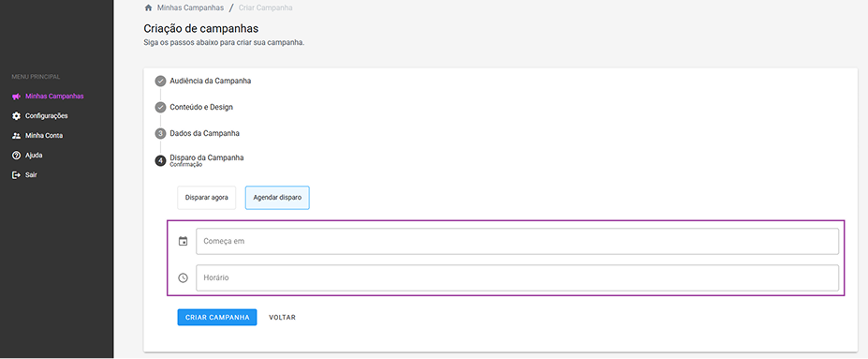Choose the Disparar agora option
This screenshot has width=868, height=359.
[207, 198]
